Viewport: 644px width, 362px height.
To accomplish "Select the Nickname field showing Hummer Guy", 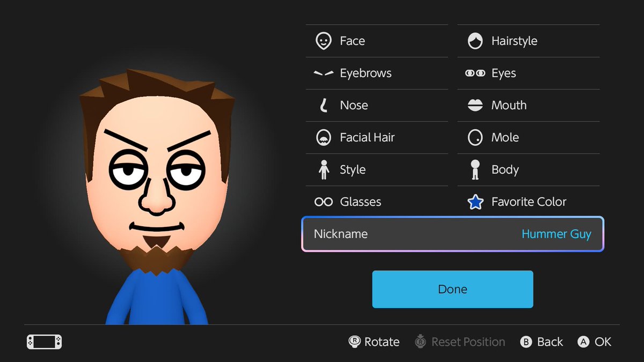I will click(452, 234).
